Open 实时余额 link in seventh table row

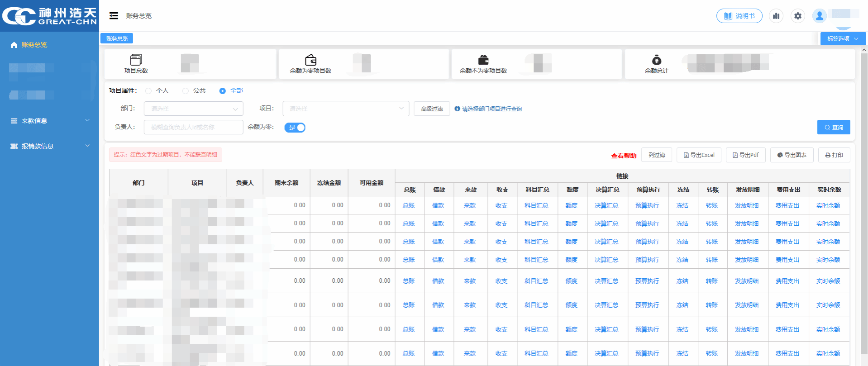(x=829, y=329)
